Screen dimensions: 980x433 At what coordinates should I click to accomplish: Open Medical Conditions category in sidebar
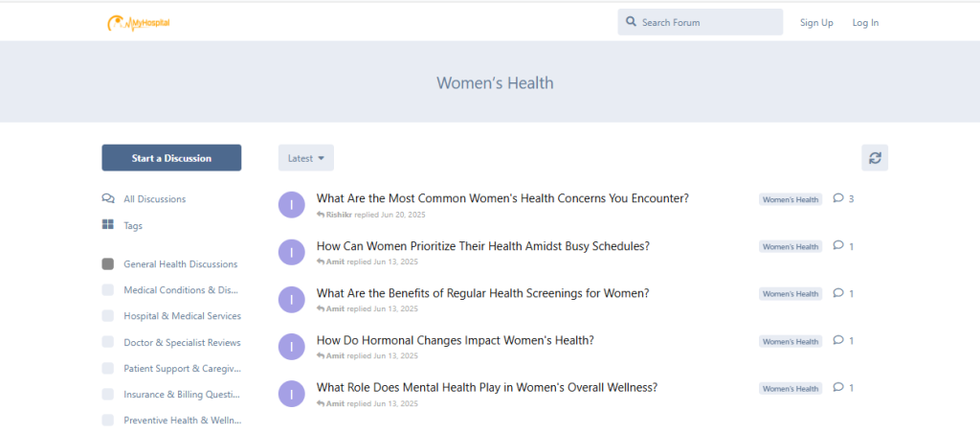point(181,289)
